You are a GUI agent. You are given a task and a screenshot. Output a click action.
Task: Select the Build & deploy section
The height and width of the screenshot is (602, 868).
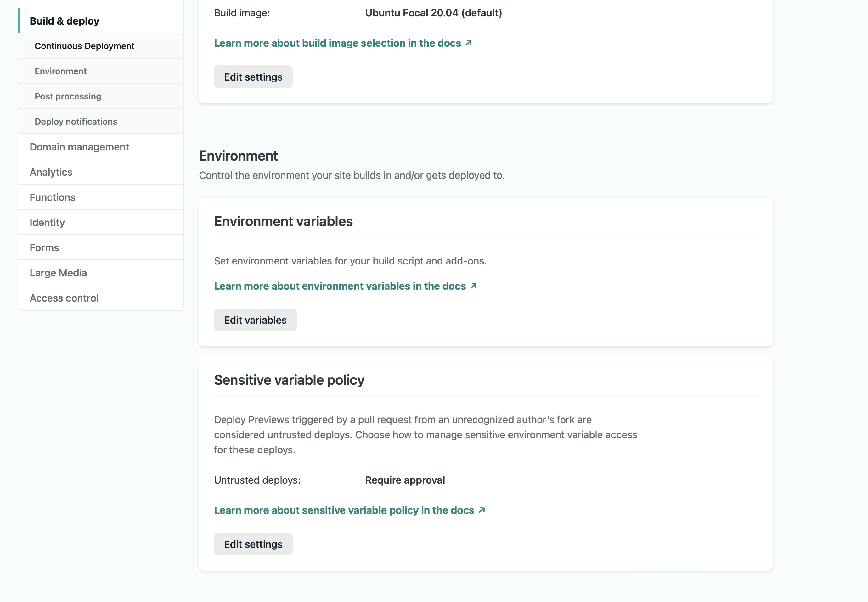tap(65, 21)
